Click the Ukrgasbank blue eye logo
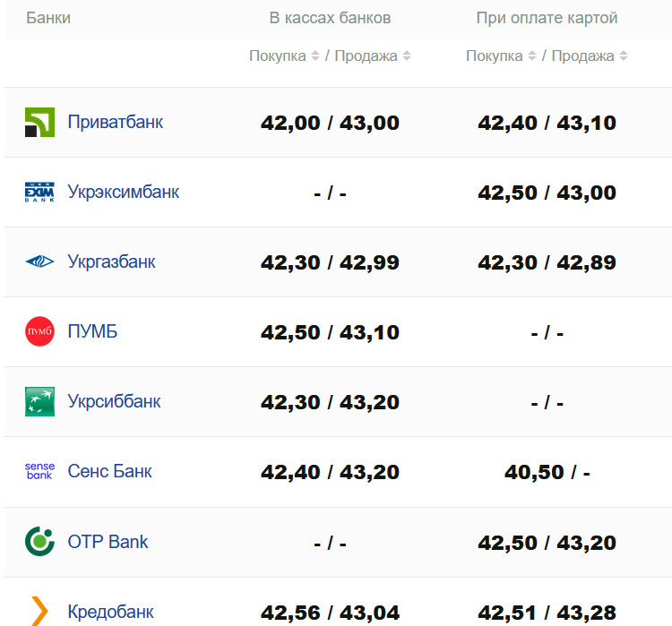672x626 pixels. [39, 262]
